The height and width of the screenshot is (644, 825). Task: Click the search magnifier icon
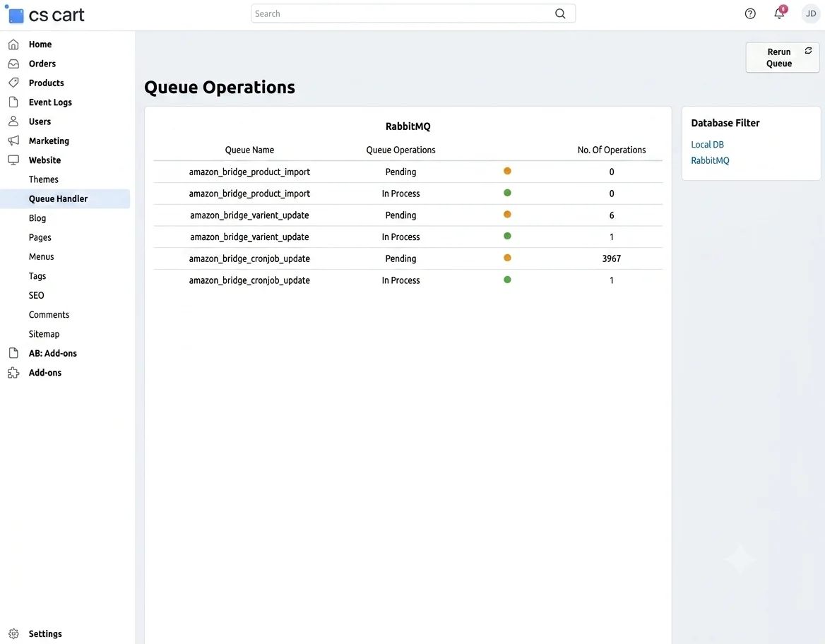pos(560,13)
